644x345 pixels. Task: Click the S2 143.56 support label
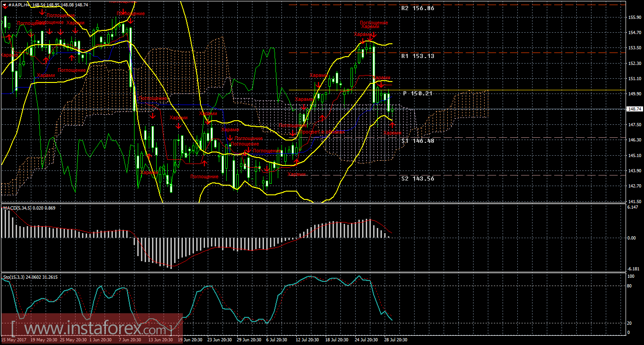click(417, 179)
